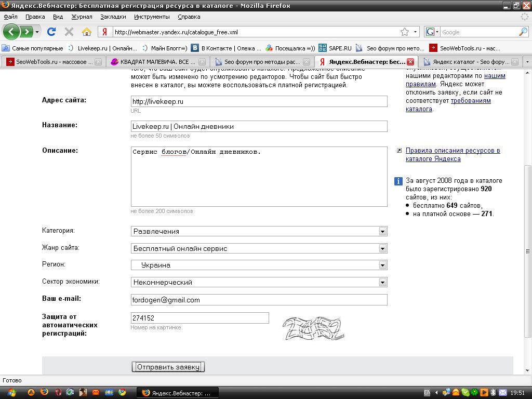
Task: Open the green ICQ flower tray icon
Action: point(475,393)
